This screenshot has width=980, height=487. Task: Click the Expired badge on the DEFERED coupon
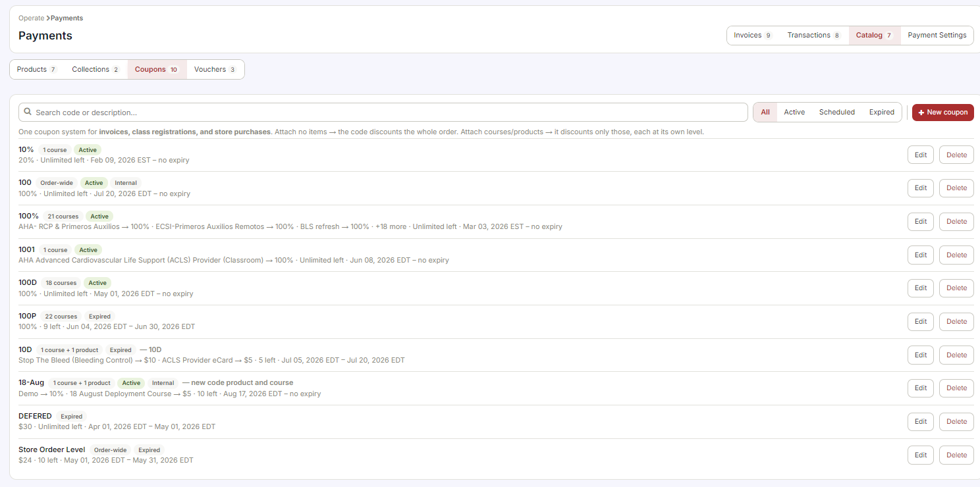point(72,417)
